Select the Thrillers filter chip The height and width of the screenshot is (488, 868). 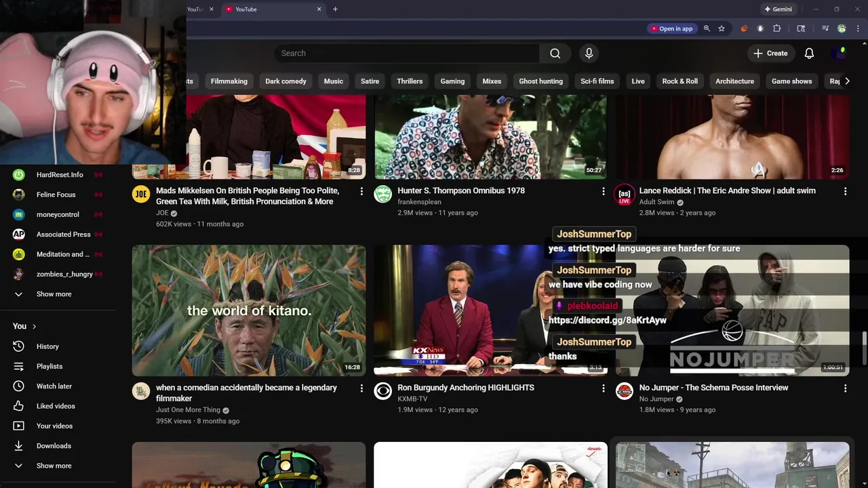point(410,81)
